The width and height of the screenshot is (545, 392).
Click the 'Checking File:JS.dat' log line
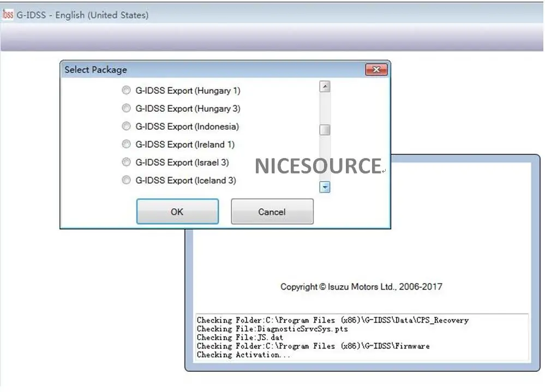(x=240, y=337)
